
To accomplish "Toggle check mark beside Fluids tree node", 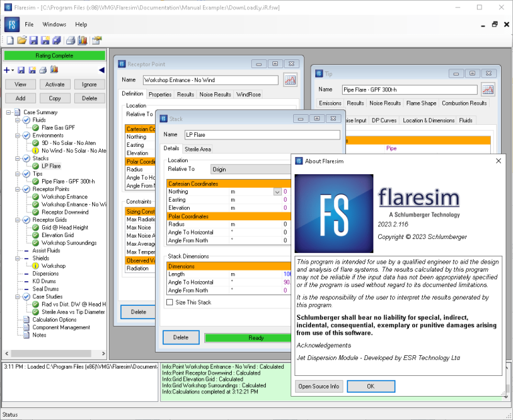I will [27, 120].
